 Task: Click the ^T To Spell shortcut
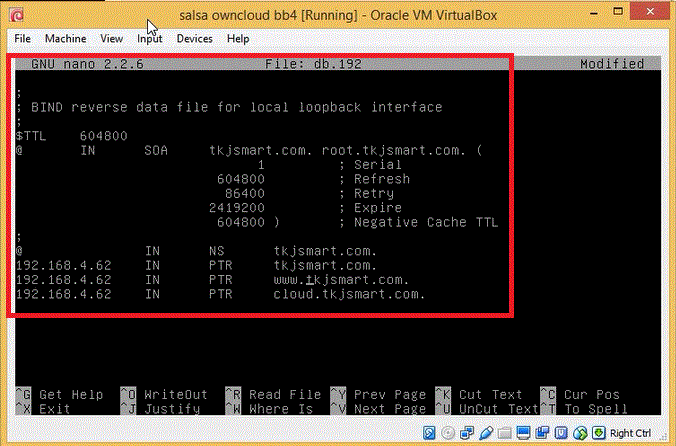[x=584, y=409]
